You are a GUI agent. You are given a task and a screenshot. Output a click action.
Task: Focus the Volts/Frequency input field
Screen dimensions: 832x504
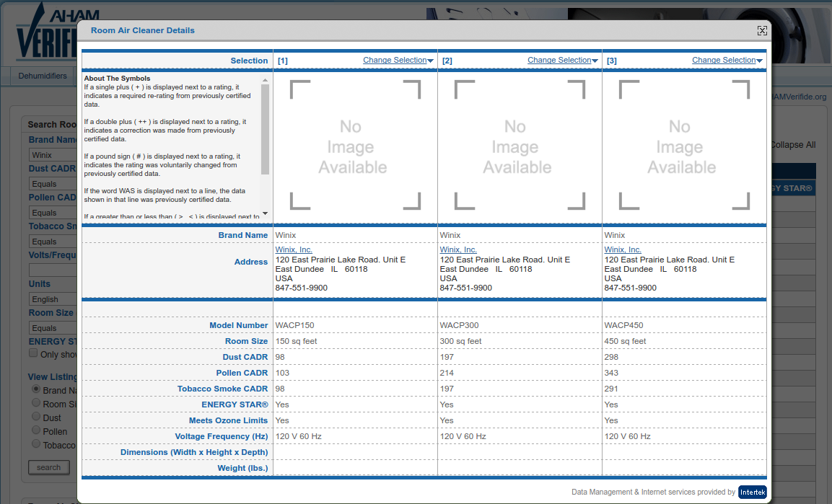point(53,270)
